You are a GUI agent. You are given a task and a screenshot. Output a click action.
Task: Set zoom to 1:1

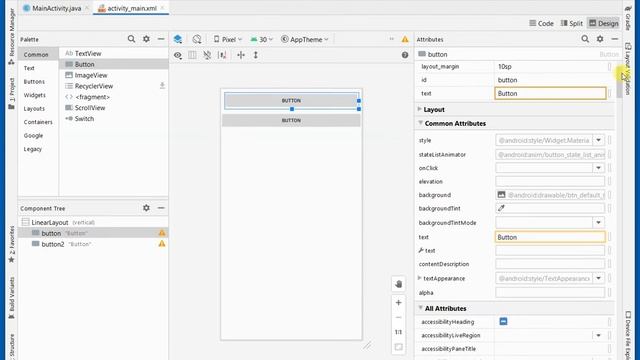click(x=398, y=332)
